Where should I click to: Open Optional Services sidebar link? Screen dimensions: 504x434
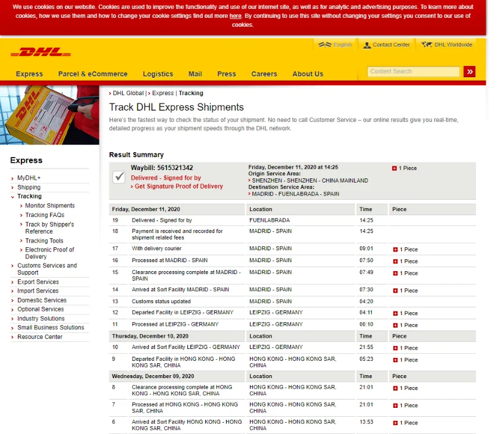(40, 309)
